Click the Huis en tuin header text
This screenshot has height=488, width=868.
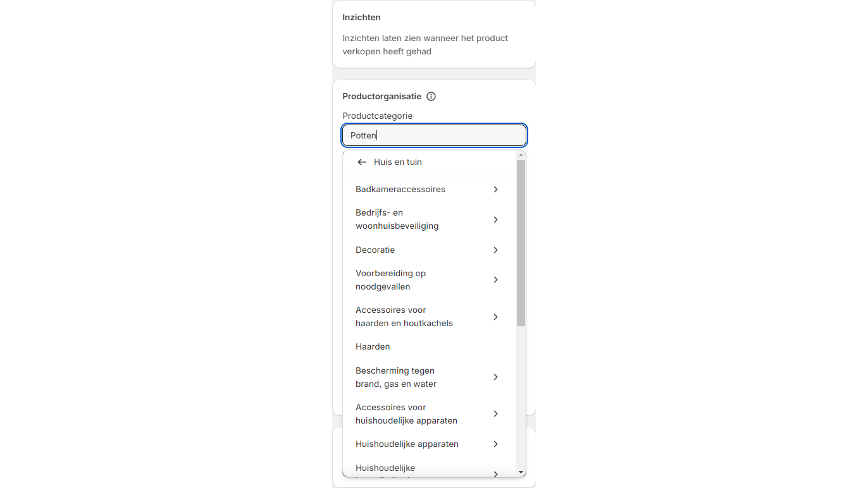pos(398,162)
